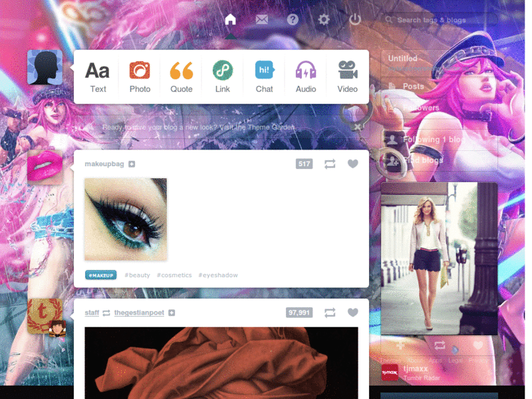
Task: Open Following 1 blog in sidebar
Action: [x=440, y=139]
